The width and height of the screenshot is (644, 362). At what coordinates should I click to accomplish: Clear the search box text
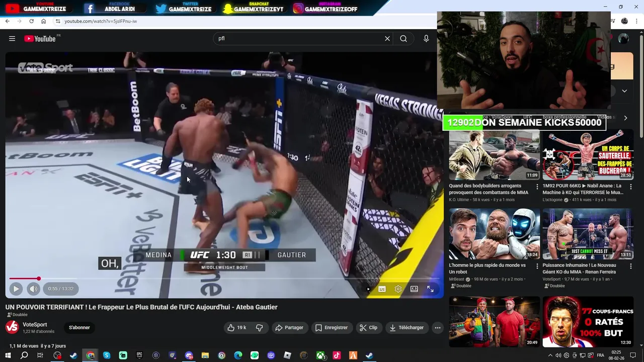(387, 39)
